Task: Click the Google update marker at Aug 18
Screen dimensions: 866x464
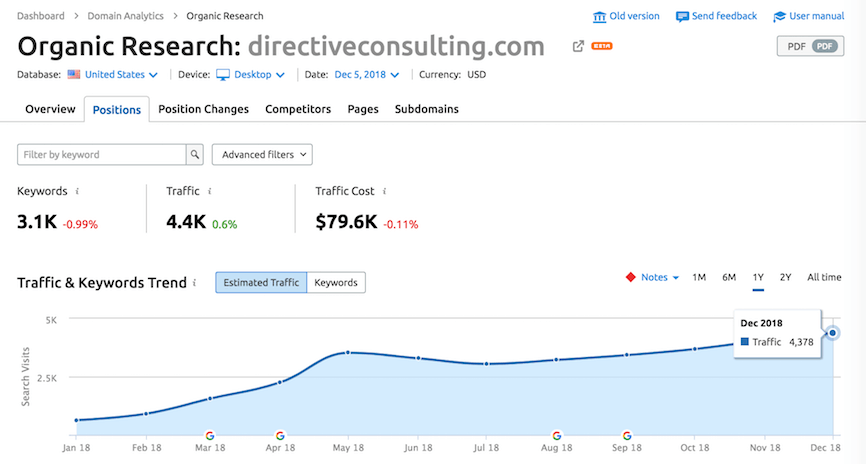Action: [x=556, y=436]
